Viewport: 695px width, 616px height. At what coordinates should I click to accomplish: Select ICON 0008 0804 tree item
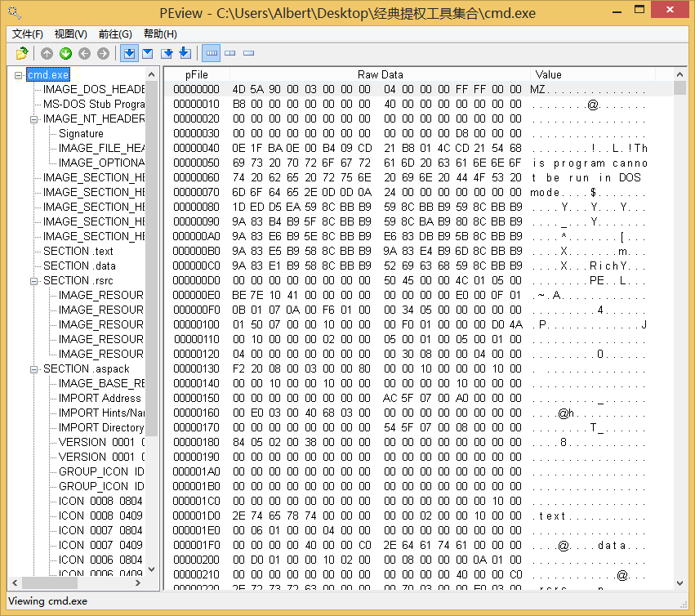pos(100,501)
